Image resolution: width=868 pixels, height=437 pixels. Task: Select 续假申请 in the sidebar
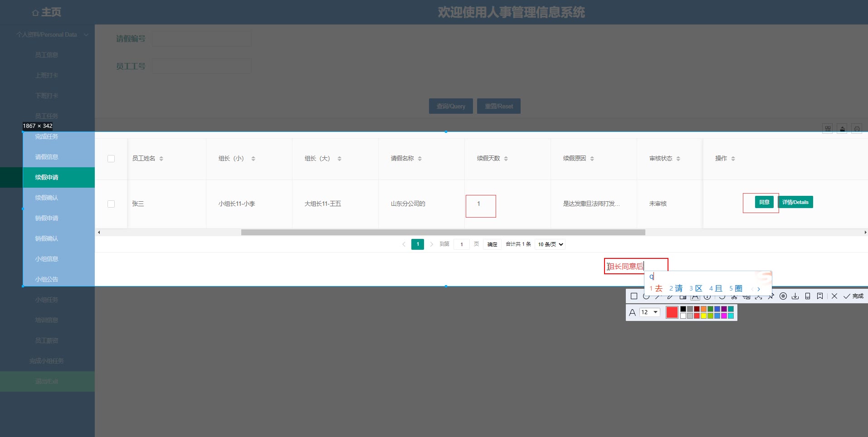pos(47,177)
